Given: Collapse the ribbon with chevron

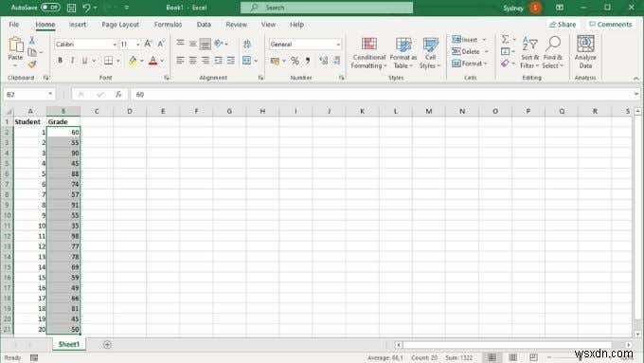Looking at the screenshot, I should click(x=635, y=78).
